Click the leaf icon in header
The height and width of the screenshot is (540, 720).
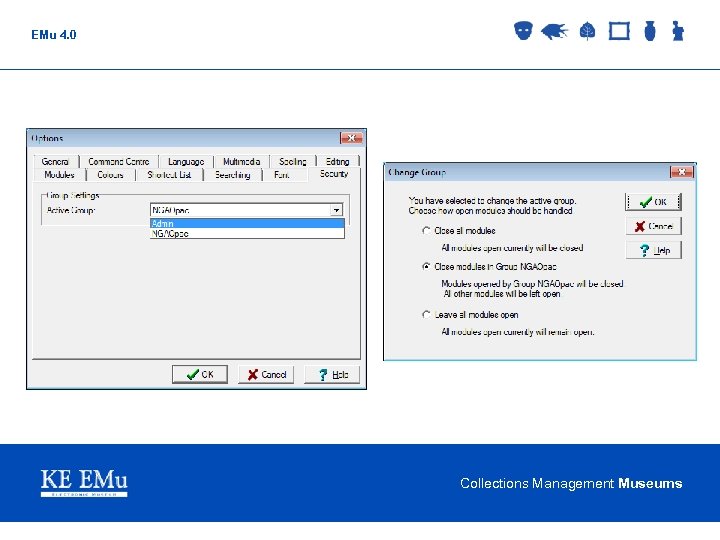click(587, 31)
